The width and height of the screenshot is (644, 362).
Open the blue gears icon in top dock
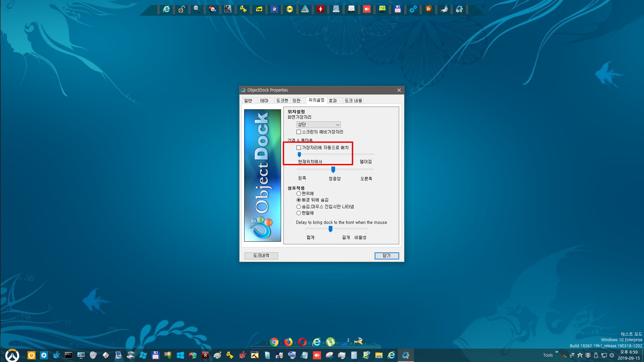(413, 9)
